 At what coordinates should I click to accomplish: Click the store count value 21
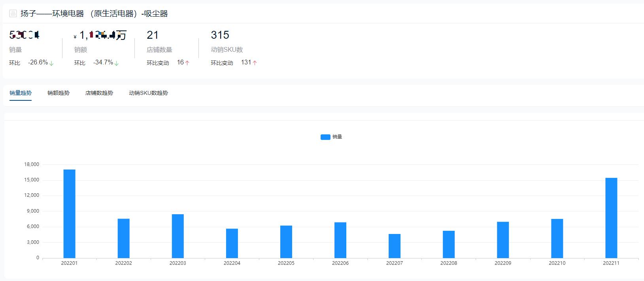coord(153,35)
